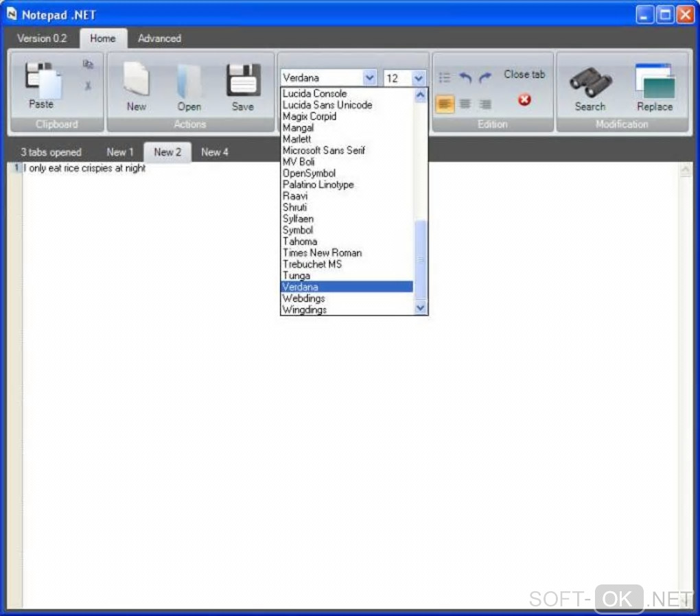This screenshot has height=616, width=700.
Task: Click highlighted Verdana list entry
Action: [347, 287]
